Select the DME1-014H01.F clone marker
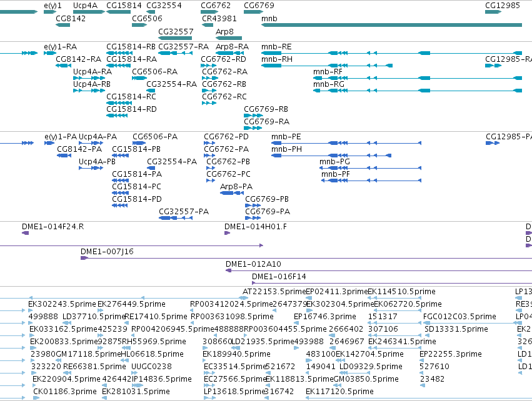Image resolution: width=532 pixels, height=401 pixels. tap(228, 233)
